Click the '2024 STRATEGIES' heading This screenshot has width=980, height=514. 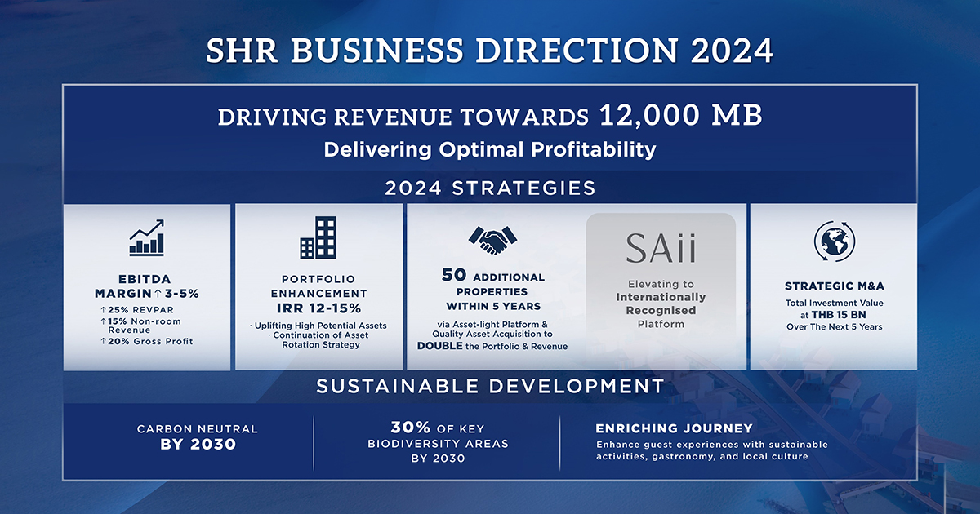pyautogui.click(x=490, y=188)
